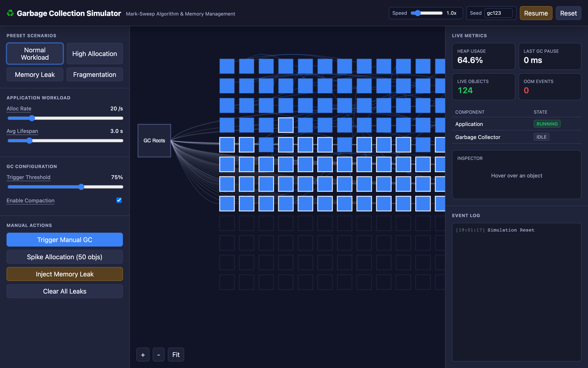Select the GC Roots node
Screen dimensions: 588x368
pos(154,140)
